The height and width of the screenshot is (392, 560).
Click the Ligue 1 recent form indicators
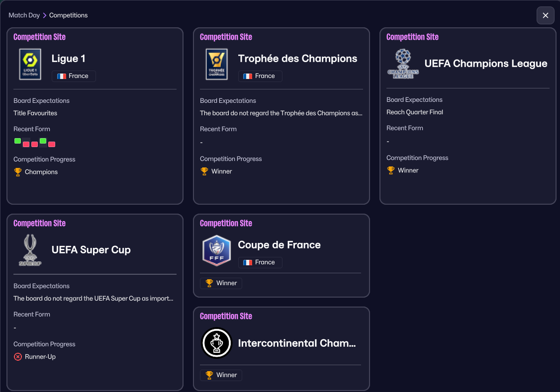[35, 143]
